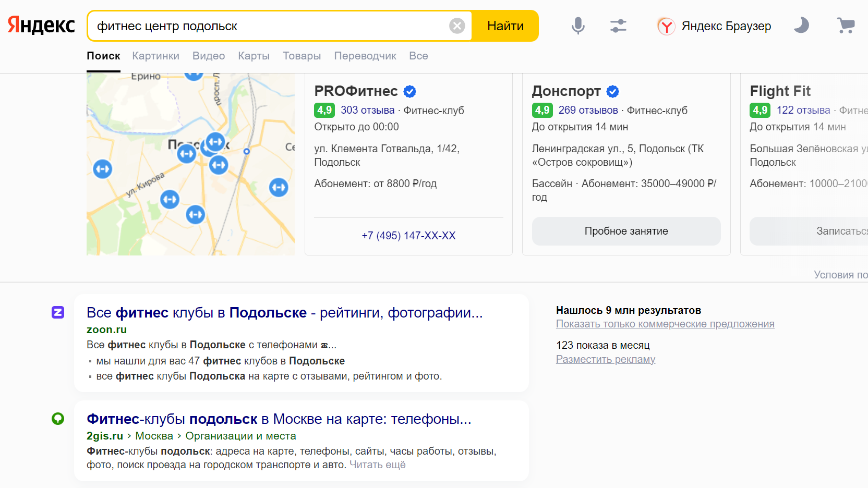This screenshot has width=868, height=488.
Task: Click Донспорт address Ленинградская ул., 5
Action: point(618,155)
